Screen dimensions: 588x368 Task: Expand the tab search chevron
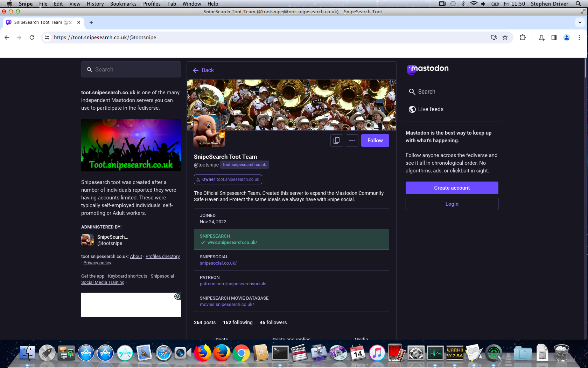[580, 22]
